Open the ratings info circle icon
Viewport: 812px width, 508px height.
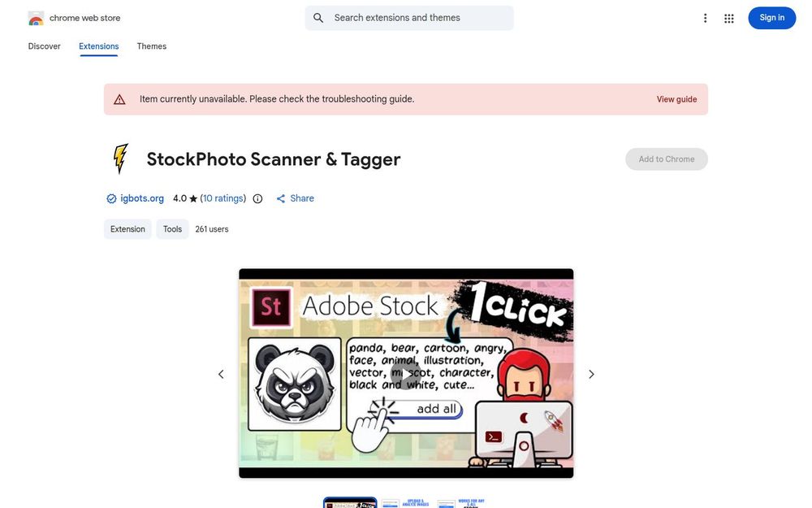[x=257, y=198]
